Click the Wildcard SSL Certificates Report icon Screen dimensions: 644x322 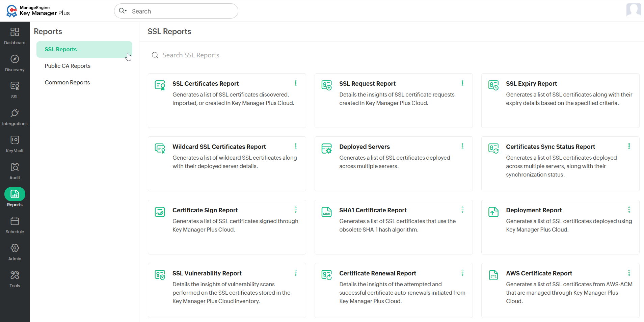(x=160, y=148)
